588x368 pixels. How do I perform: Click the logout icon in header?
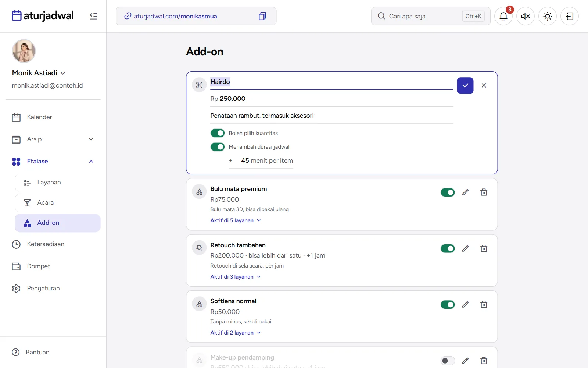pyautogui.click(x=570, y=16)
